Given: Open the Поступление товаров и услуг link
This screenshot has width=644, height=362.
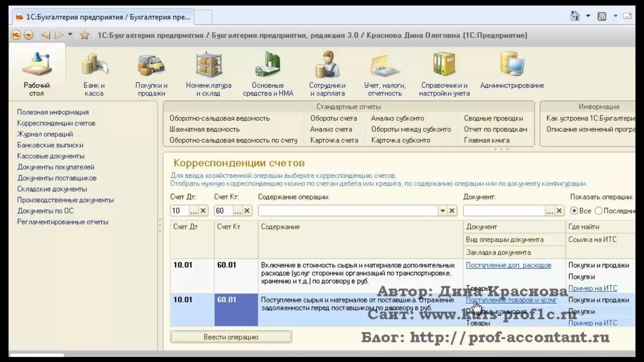Looking at the screenshot, I should [x=511, y=300].
